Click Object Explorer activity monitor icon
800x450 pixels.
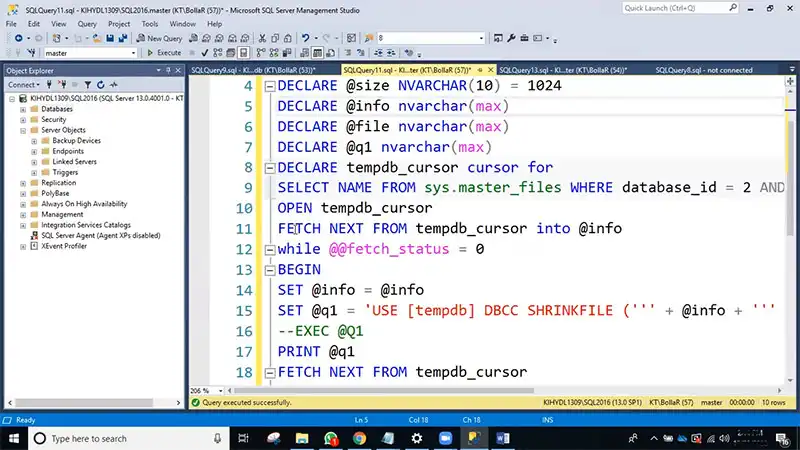113,85
